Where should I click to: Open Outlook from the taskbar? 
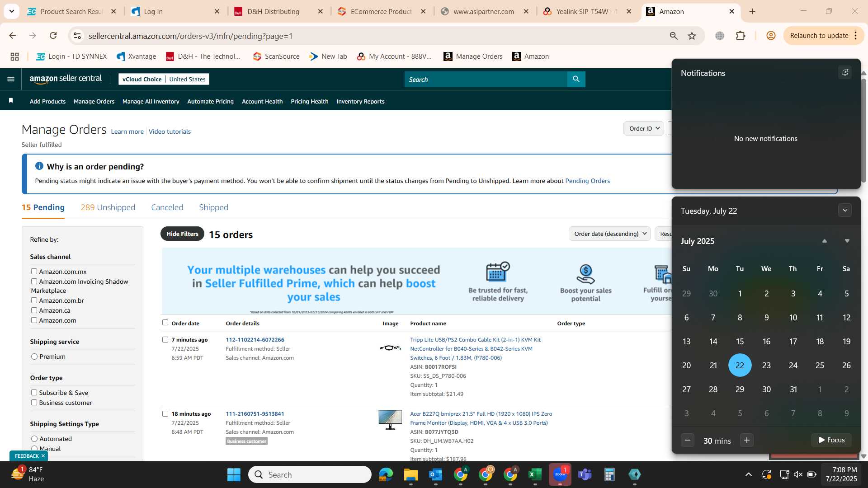pos(435,474)
